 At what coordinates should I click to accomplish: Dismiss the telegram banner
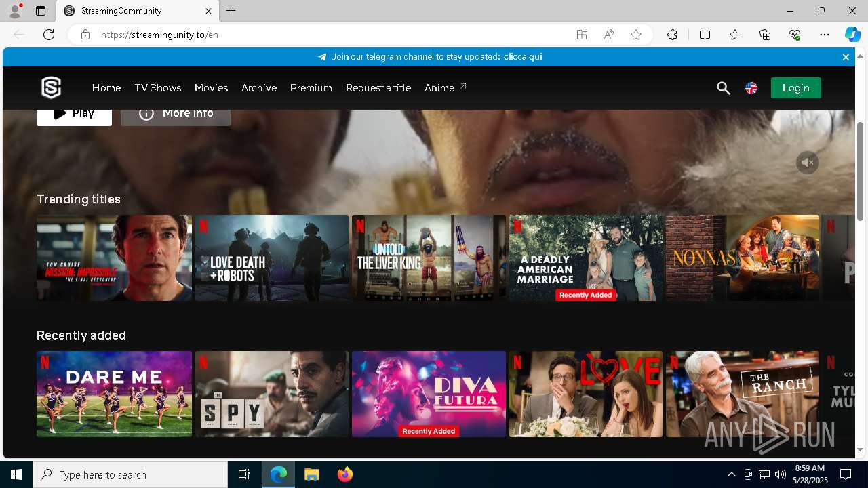pyautogui.click(x=846, y=57)
